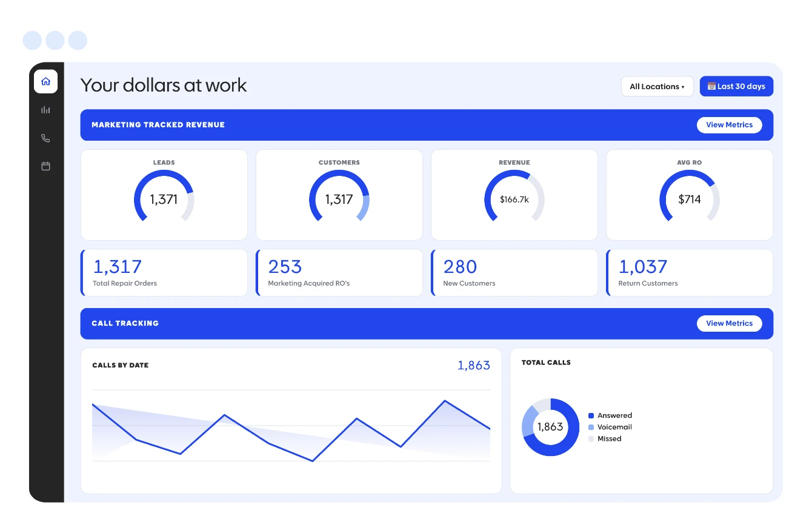Select the phone calls sidebar icon

pos(45,138)
